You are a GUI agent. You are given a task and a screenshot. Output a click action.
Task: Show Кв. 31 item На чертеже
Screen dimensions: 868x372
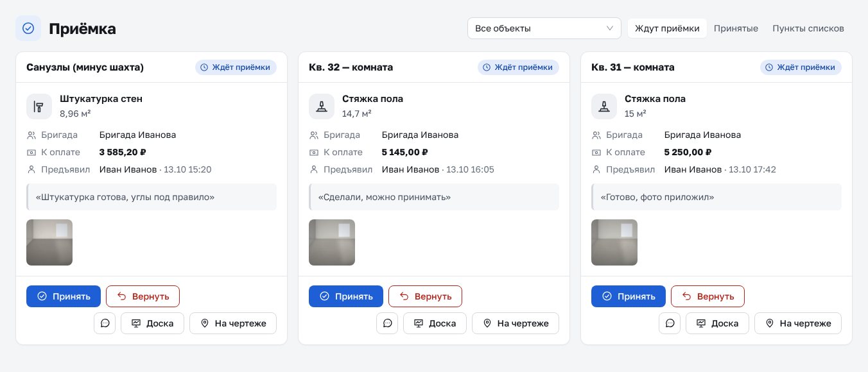(x=798, y=323)
